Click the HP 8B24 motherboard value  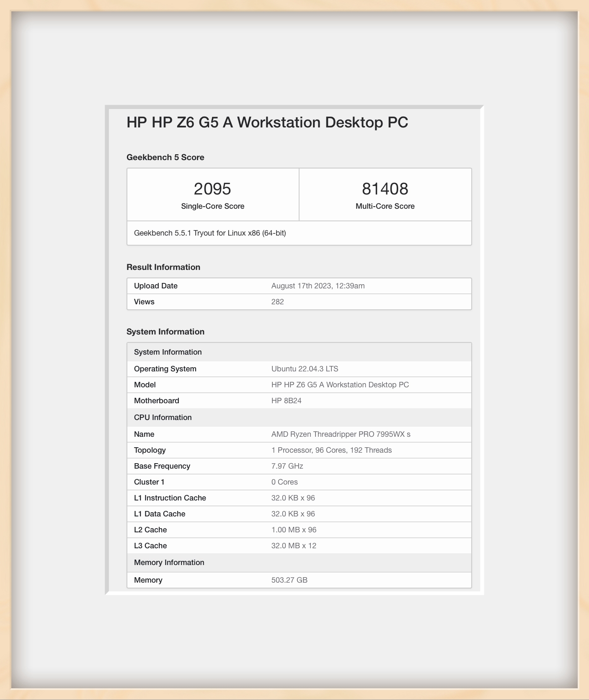pos(287,401)
